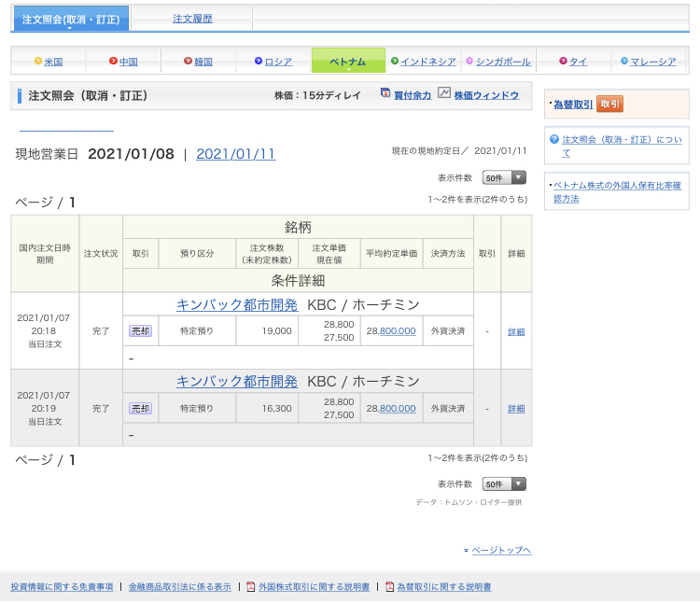This screenshot has width=700, height=603.
Task: Open キンバック都市開発 link in 20:19 order
Action: point(237,382)
